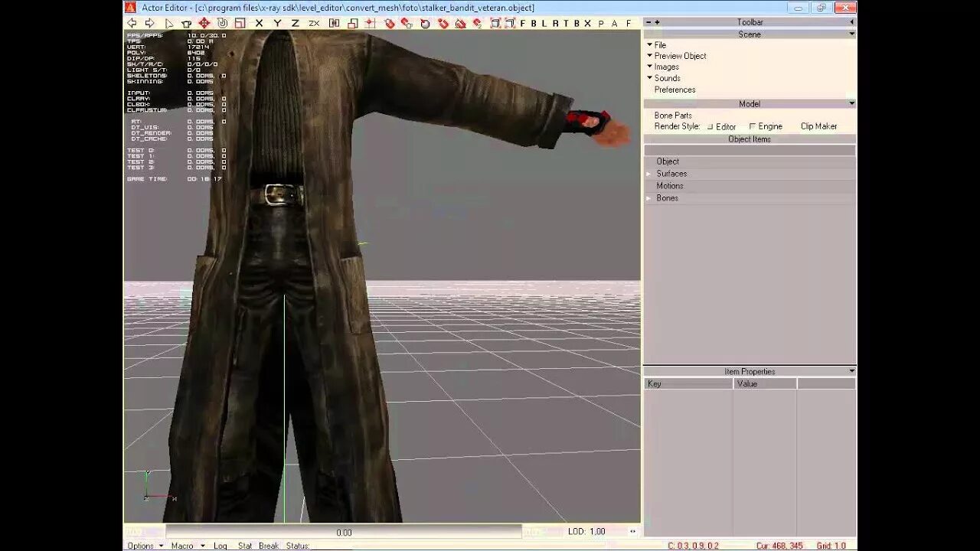
Task: Open the Images dropdown menu
Action: 663,67
